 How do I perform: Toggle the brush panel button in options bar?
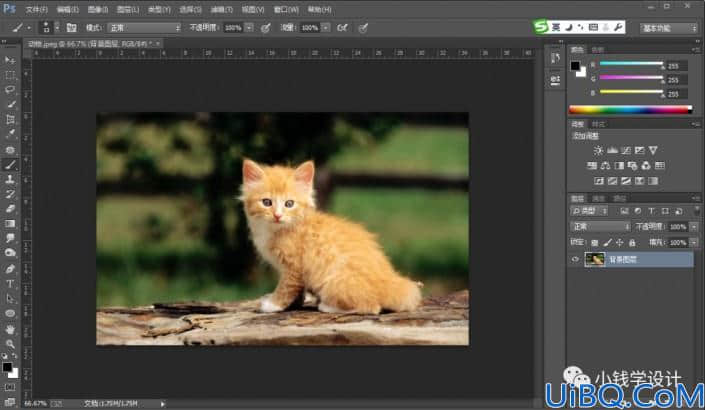pyautogui.click(x=71, y=28)
